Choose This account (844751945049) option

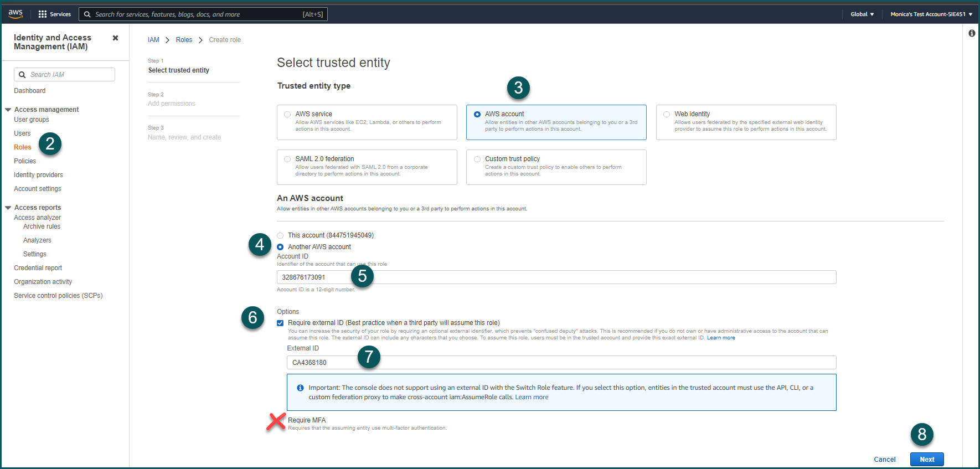[x=280, y=235]
